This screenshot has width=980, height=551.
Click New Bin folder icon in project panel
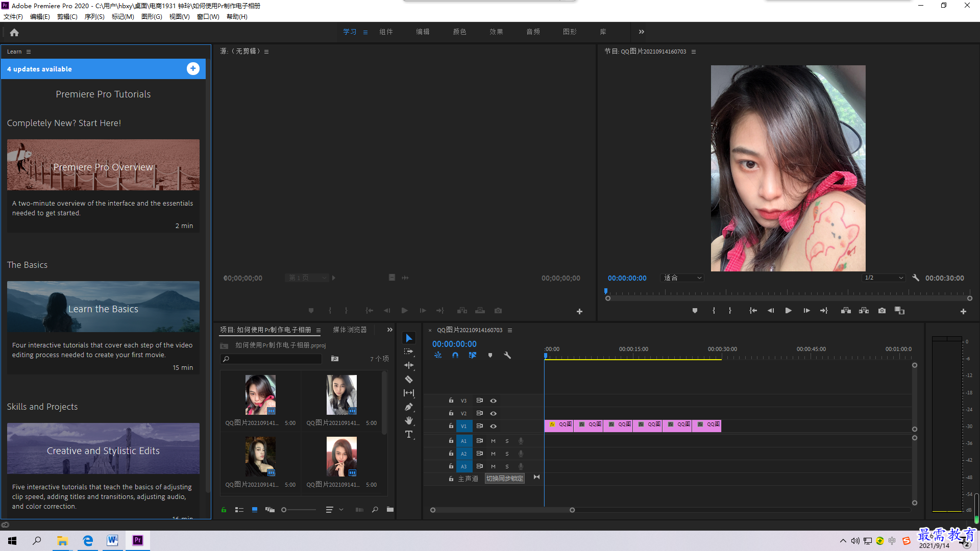pos(390,509)
